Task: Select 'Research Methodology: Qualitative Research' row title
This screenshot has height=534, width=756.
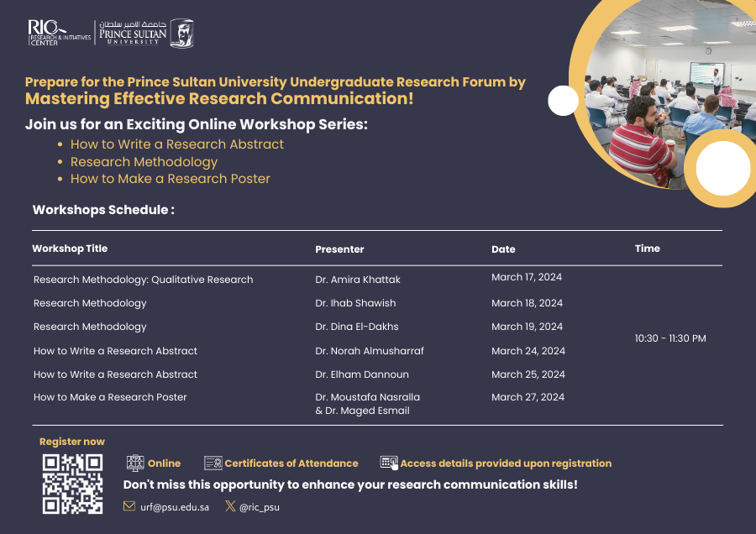Action: (143, 280)
